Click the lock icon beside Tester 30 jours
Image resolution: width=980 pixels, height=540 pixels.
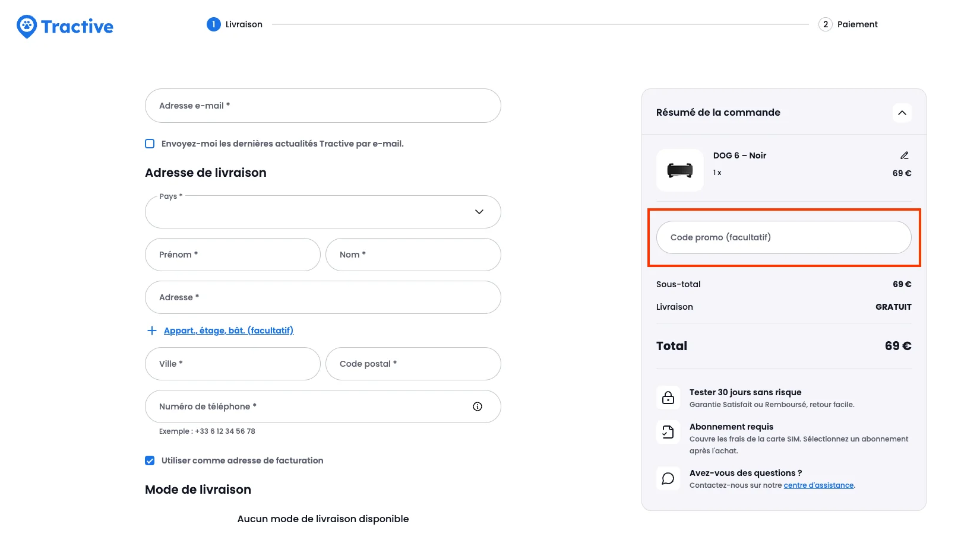[668, 397]
